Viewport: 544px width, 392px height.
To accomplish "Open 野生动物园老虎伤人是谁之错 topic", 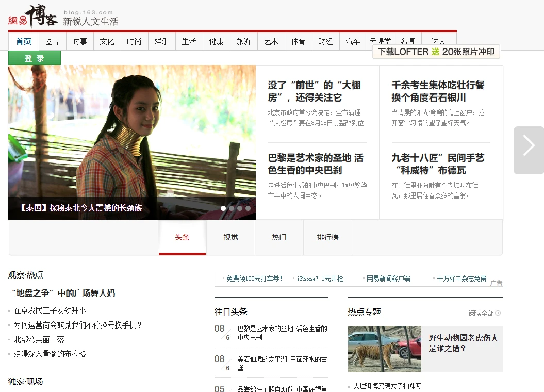I will (463, 343).
